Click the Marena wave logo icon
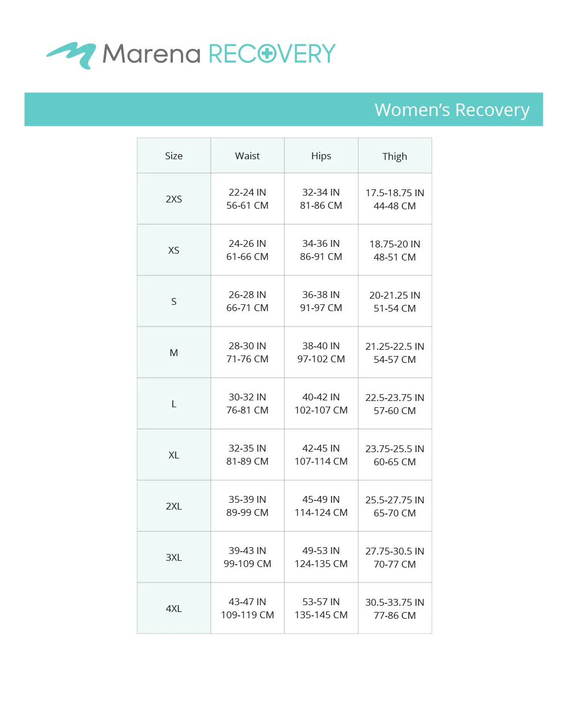 coord(72,55)
